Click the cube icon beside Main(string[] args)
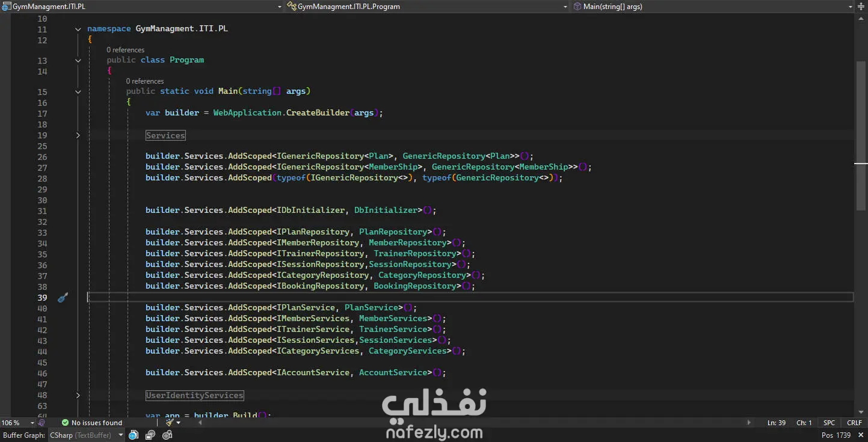Screen dimensions: 868x442 pos(577,7)
